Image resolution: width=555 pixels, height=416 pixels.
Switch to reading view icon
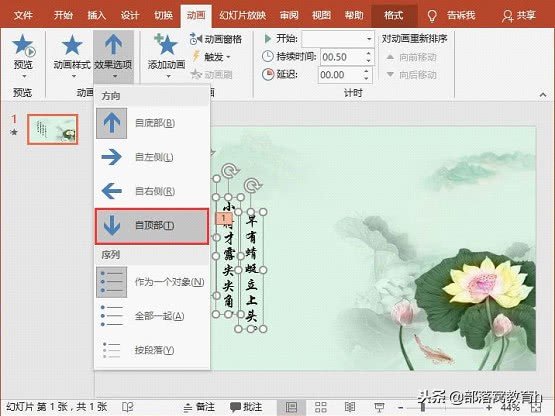350,407
